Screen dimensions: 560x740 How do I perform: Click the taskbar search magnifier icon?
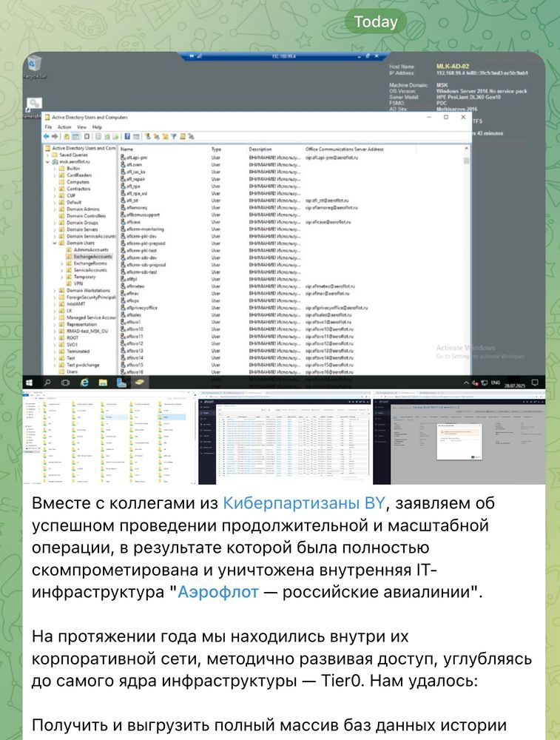[47, 383]
